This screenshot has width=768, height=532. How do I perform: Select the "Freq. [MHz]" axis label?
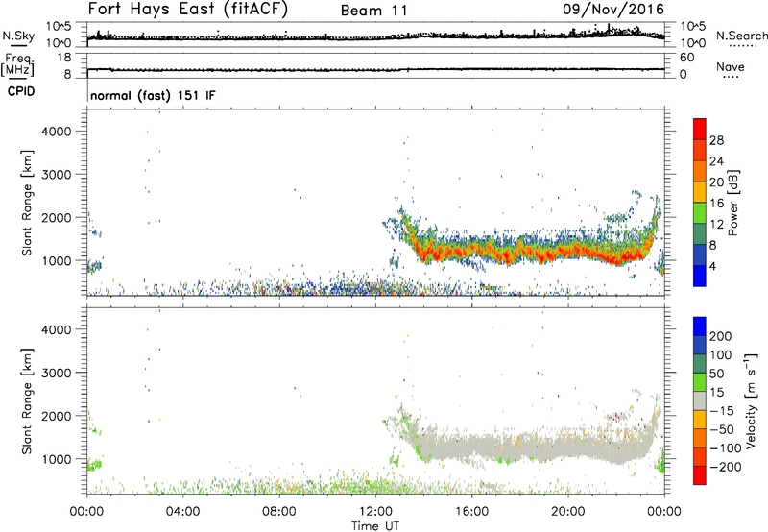pos(17,65)
